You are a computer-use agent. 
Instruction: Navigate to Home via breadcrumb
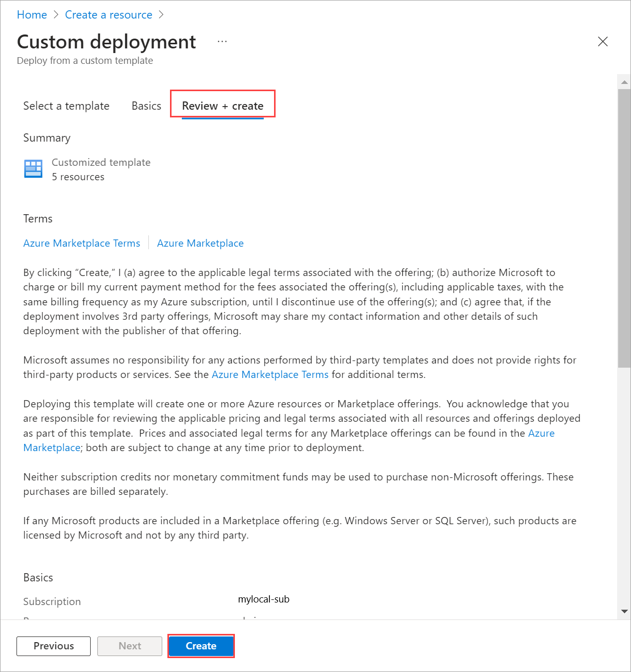click(x=31, y=14)
